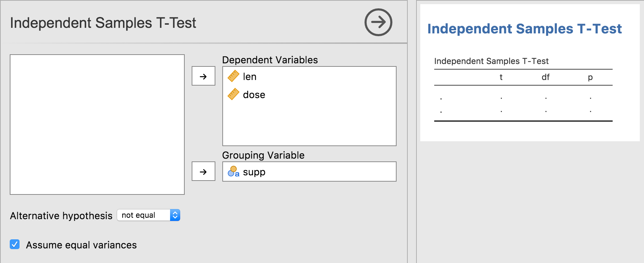
Task: Click the nominal icon next to supp
Action: tap(233, 172)
